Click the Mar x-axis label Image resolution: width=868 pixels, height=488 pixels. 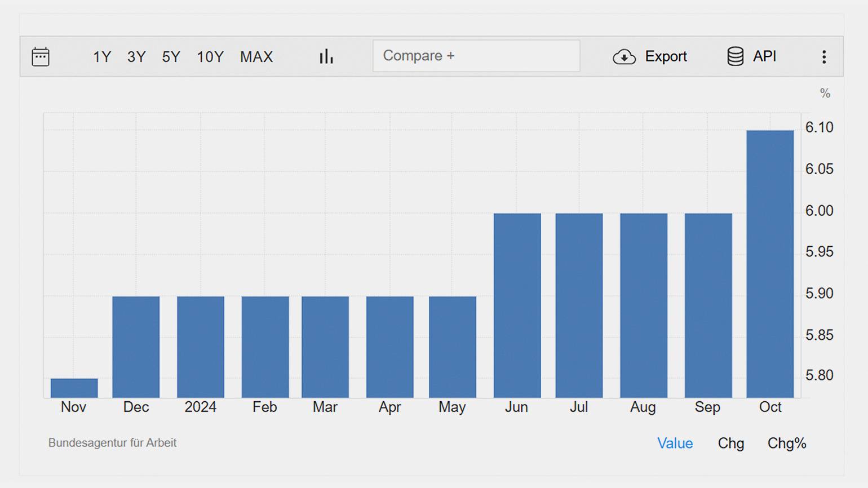tap(325, 407)
